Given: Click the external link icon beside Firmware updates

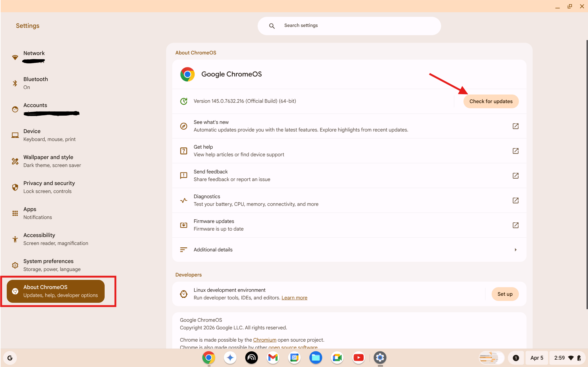Looking at the screenshot, I should click(515, 225).
